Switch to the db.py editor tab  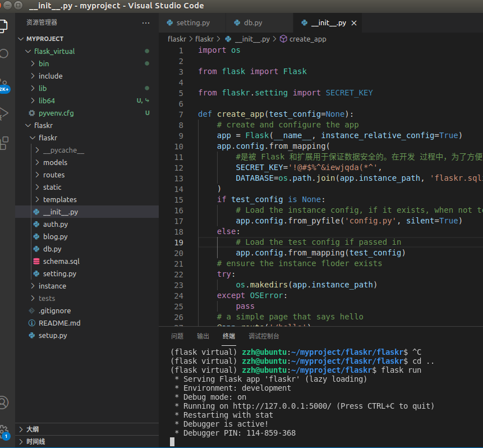point(259,23)
